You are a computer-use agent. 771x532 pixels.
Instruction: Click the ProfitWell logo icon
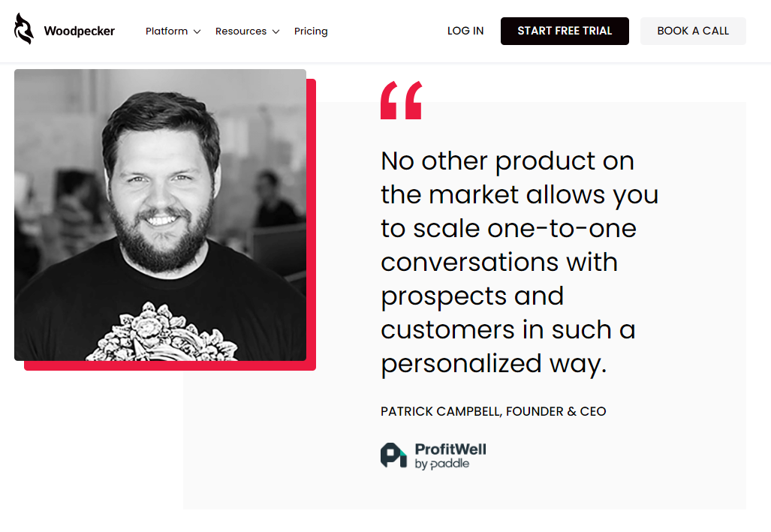click(393, 455)
